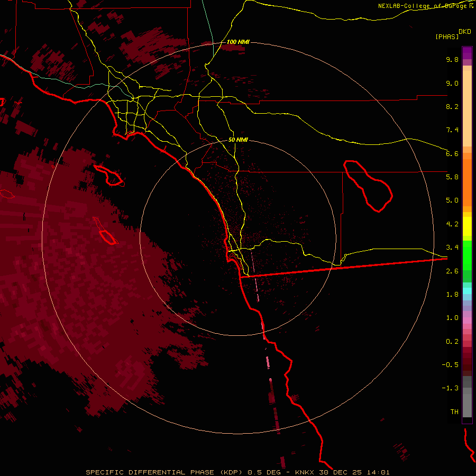Pick the bright green segment of the color bar

(x=467, y=255)
